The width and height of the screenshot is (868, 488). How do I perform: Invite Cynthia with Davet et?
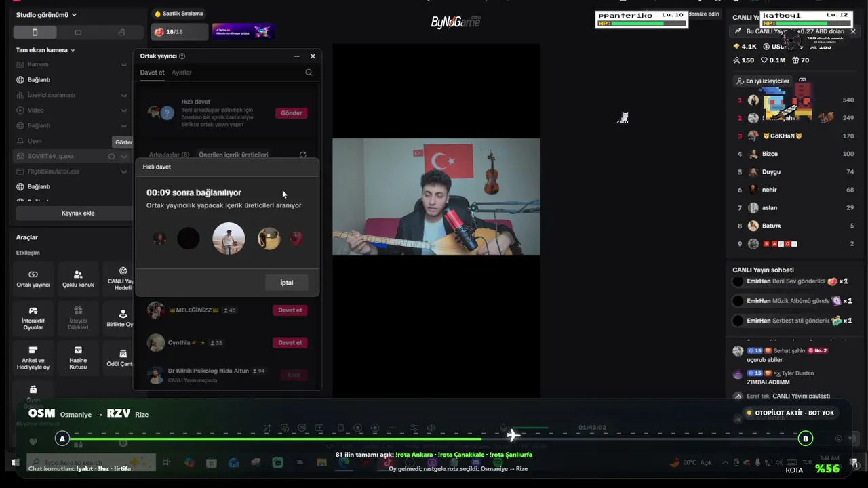(290, 343)
